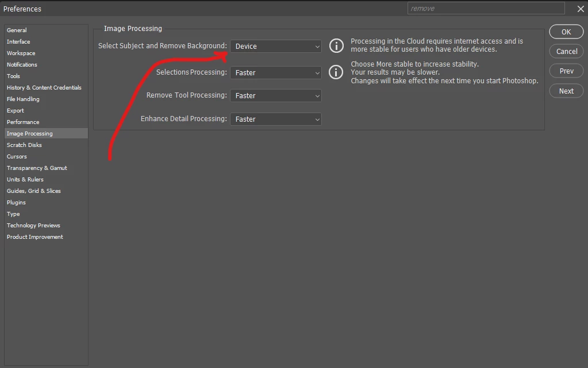This screenshot has width=588, height=368.
Task: Select Tools in preferences sidebar
Action: pos(46,76)
